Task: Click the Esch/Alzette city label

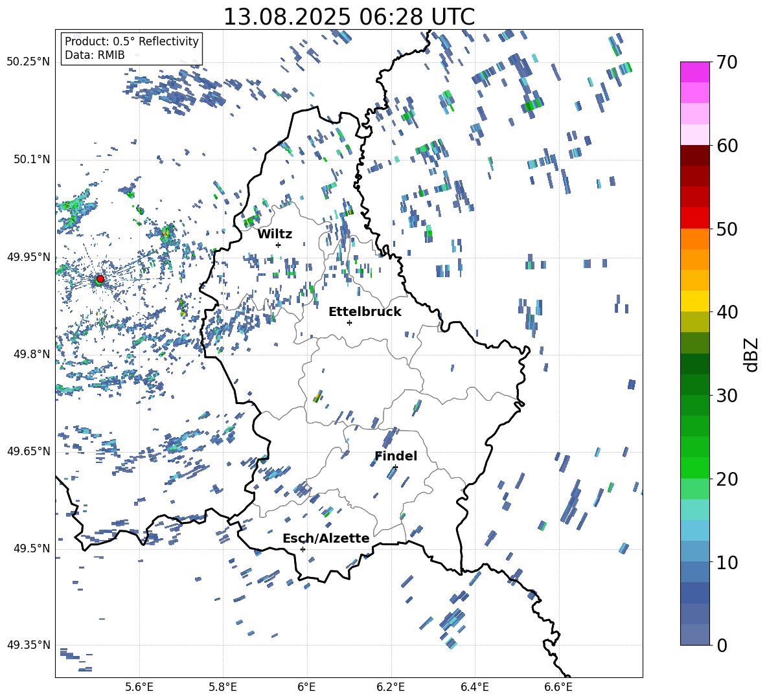Action: point(326,538)
